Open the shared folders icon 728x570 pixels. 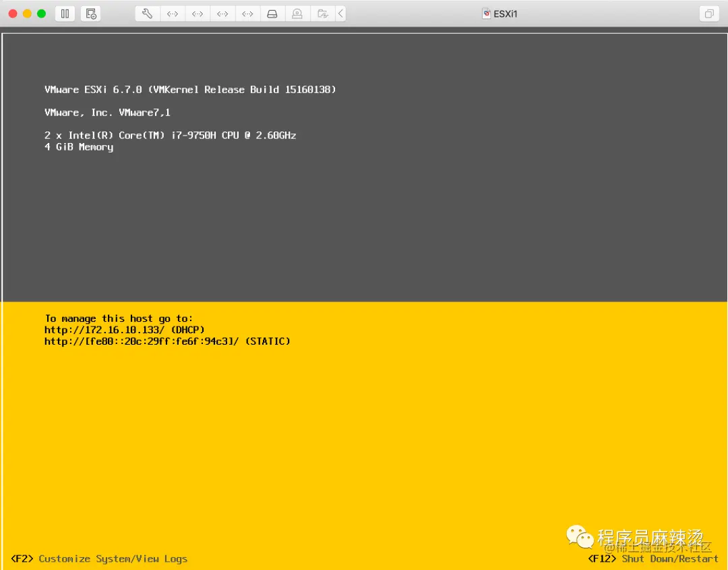point(323,14)
